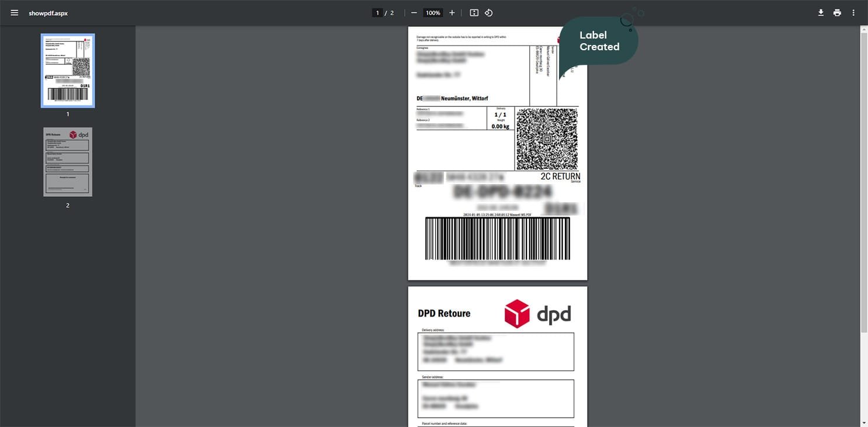
Task: Click the zoom out minus button
Action: (414, 13)
